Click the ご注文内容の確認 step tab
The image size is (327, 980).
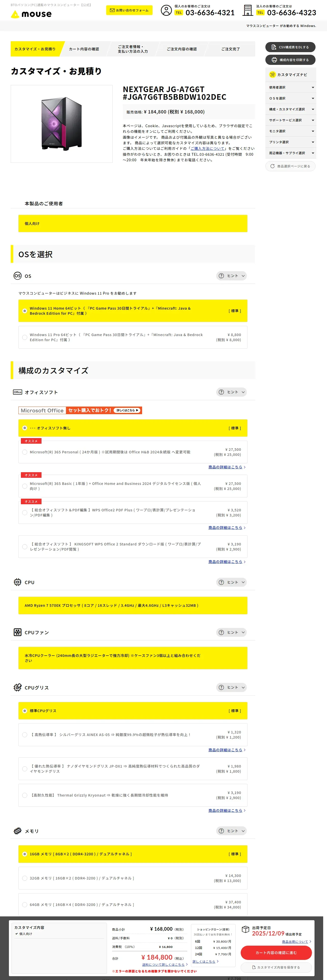pos(182,49)
